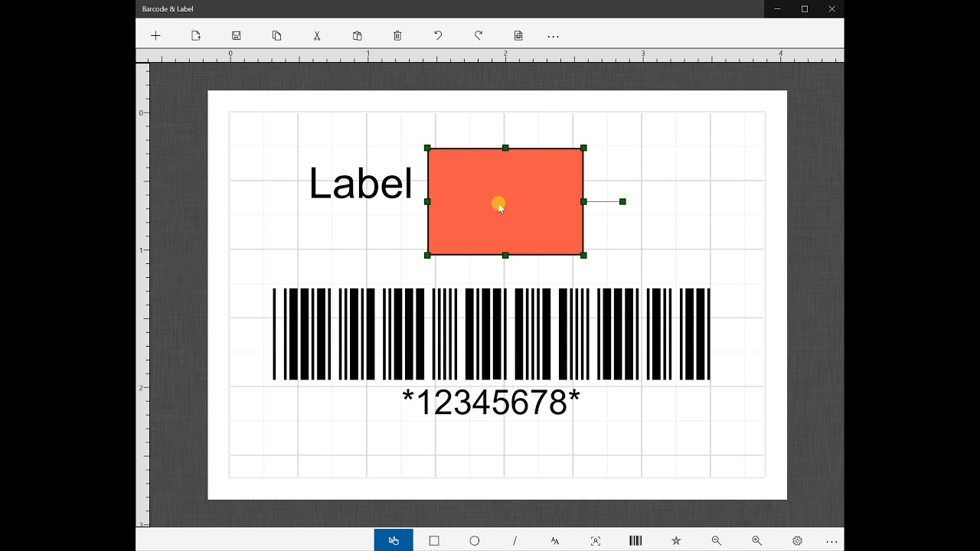Viewport: 980px width, 551px height.
Task: Click the rectangle's bottom-right resize handle
Action: pos(584,256)
